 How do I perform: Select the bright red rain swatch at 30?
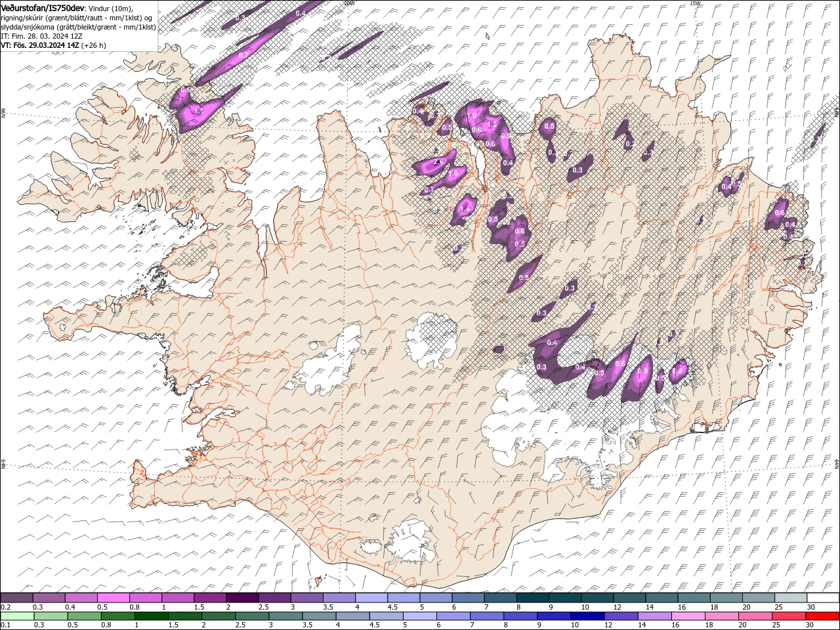(x=822, y=616)
